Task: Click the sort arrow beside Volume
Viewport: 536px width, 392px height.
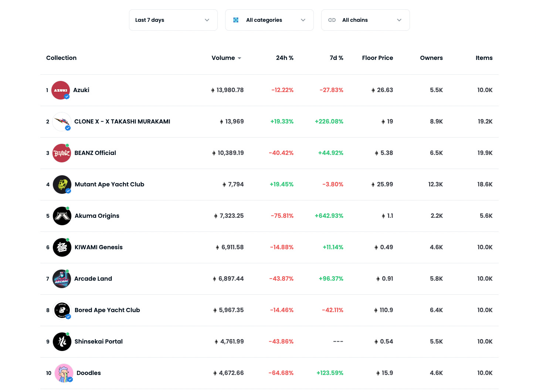Action: click(240, 58)
